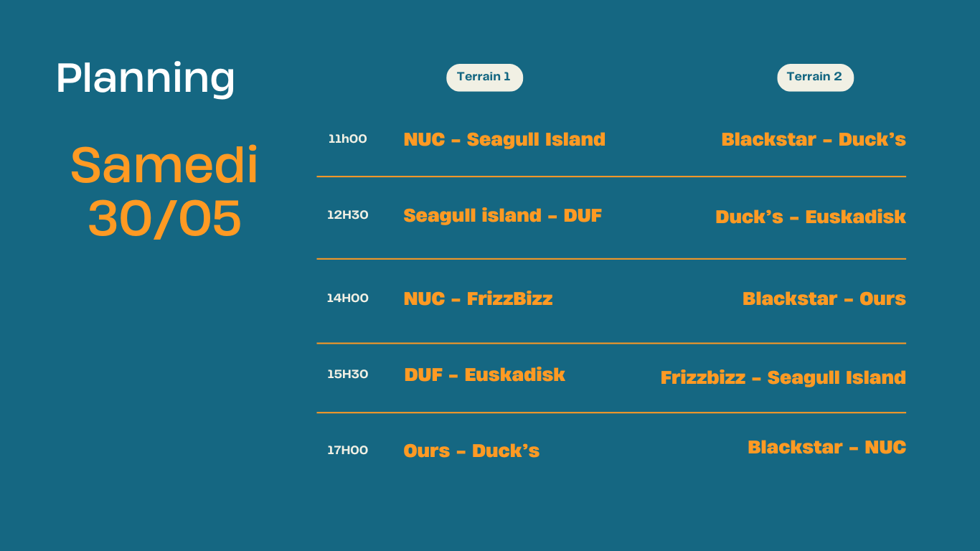
Task: Click the Duck's - Euskadisk match
Action: tap(811, 217)
